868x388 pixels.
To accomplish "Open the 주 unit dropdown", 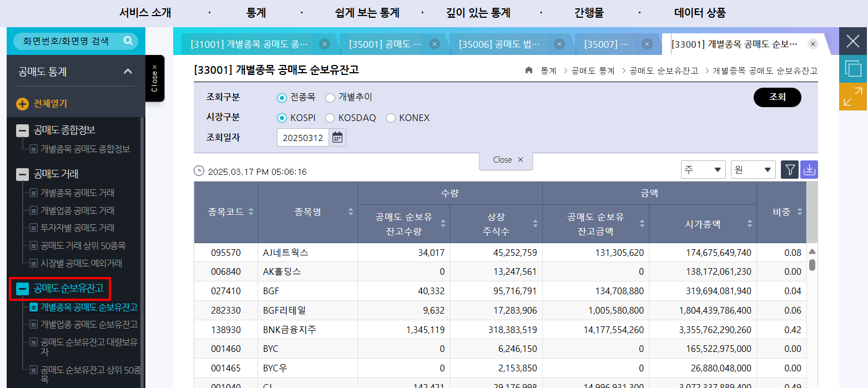I will pyautogui.click(x=703, y=170).
